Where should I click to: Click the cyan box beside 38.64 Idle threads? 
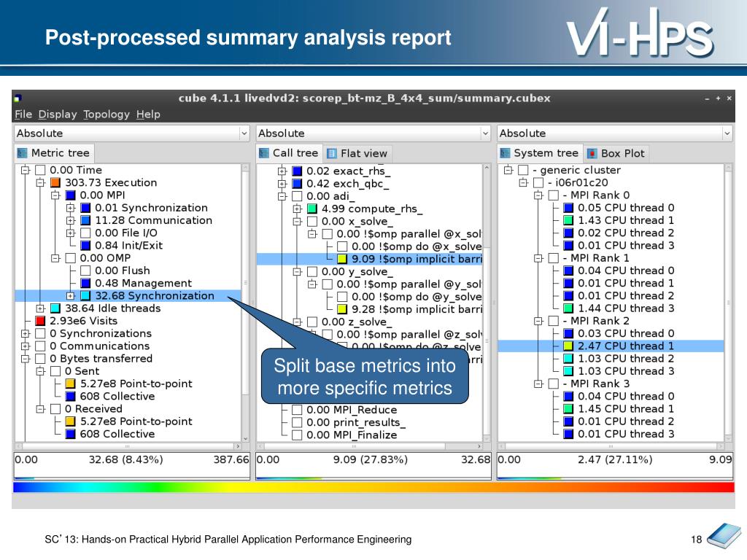(x=55, y=308)
